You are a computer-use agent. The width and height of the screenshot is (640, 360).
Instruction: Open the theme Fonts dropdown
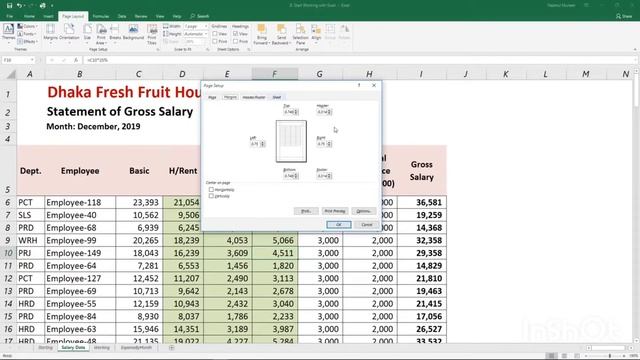(x=27, y=34)
